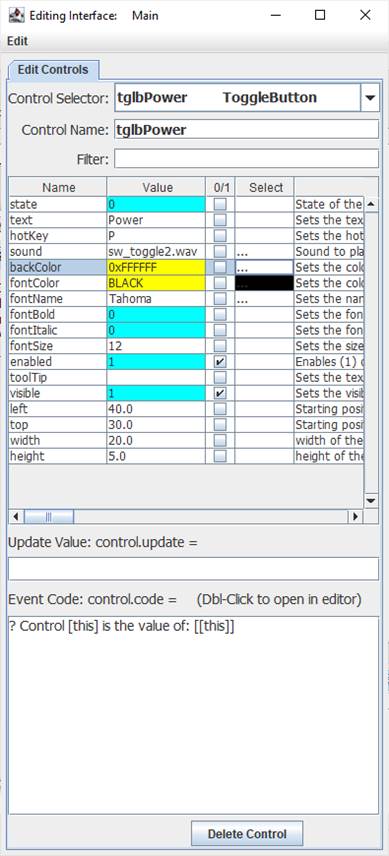Screen dimensions: 389x856
Task: Uncheck the enabled row checkbox
Action: coord(220,362)
